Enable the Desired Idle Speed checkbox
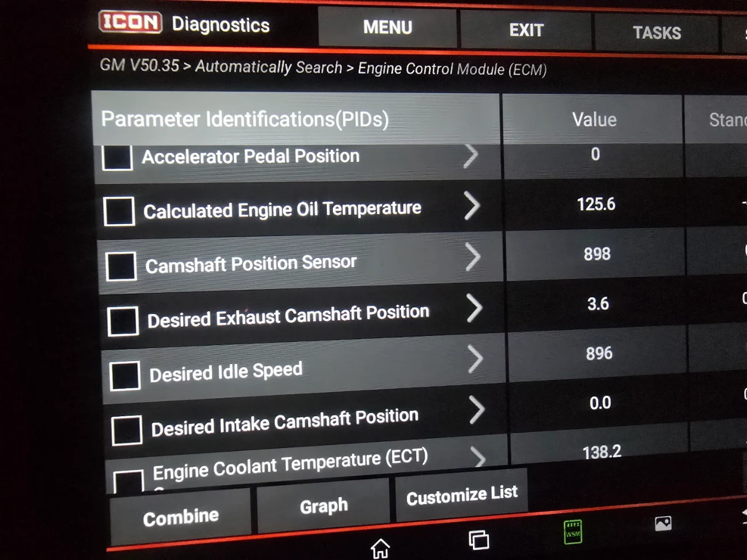 (x=125, y=376)
